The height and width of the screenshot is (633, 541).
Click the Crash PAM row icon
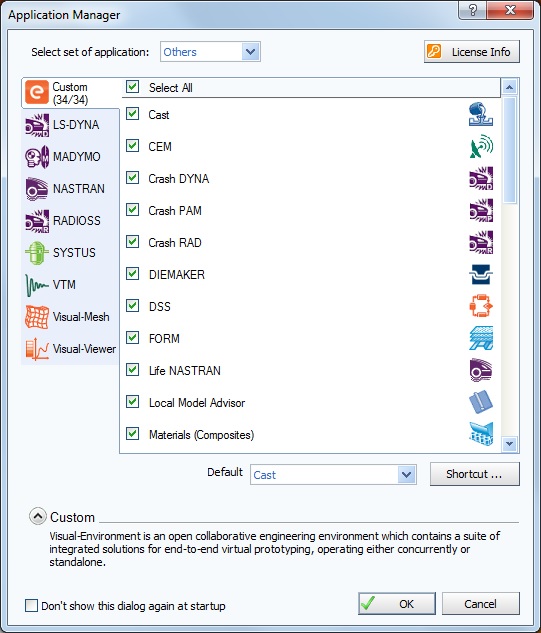(481, 210)
